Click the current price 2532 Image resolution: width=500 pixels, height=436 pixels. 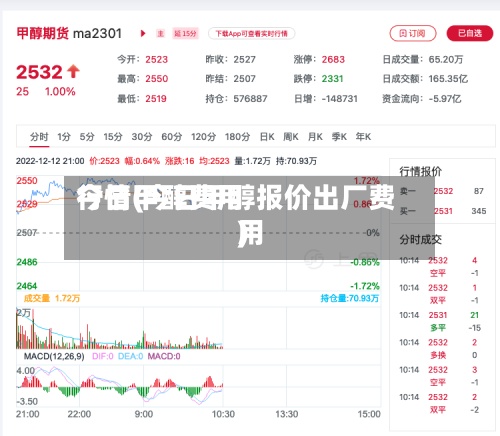[39, 72]
